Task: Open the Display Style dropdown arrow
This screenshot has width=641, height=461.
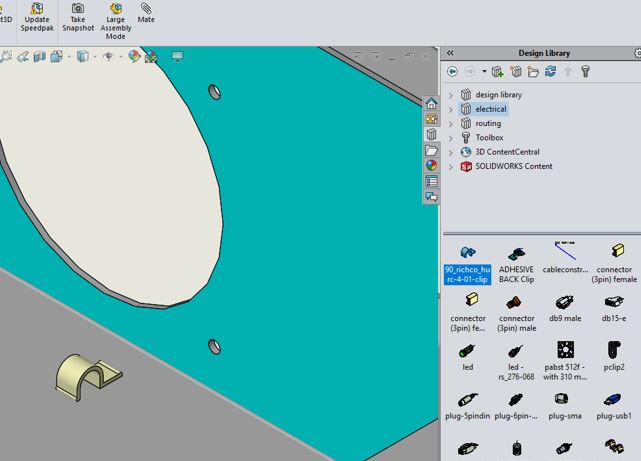Action: pyautogui.click(x=94, y=56)
